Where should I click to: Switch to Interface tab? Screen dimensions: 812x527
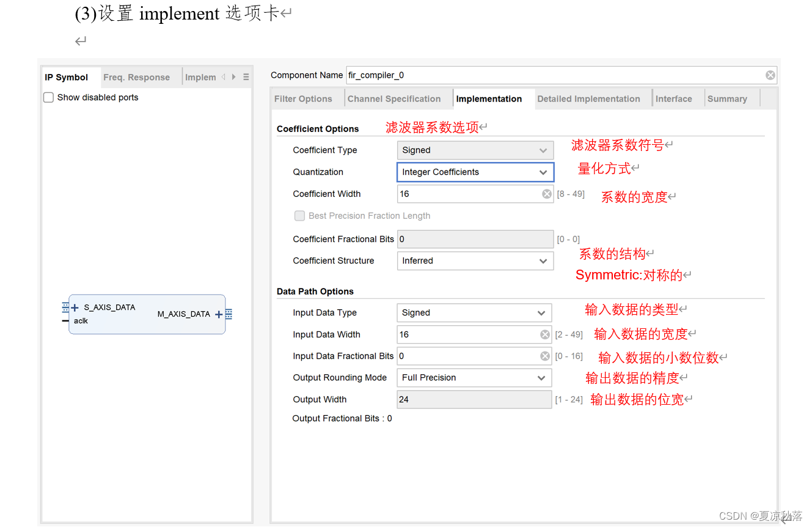[673, 98]
